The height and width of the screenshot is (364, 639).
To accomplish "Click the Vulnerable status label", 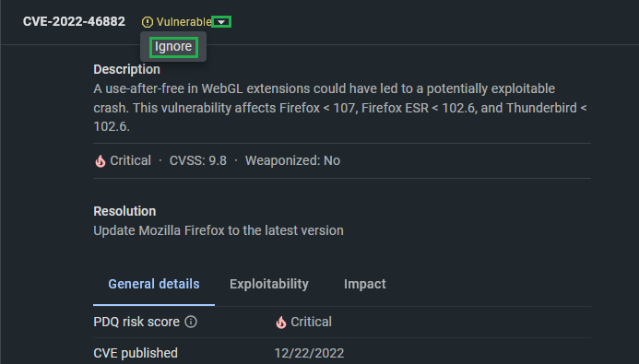I will tap(183, 22).
